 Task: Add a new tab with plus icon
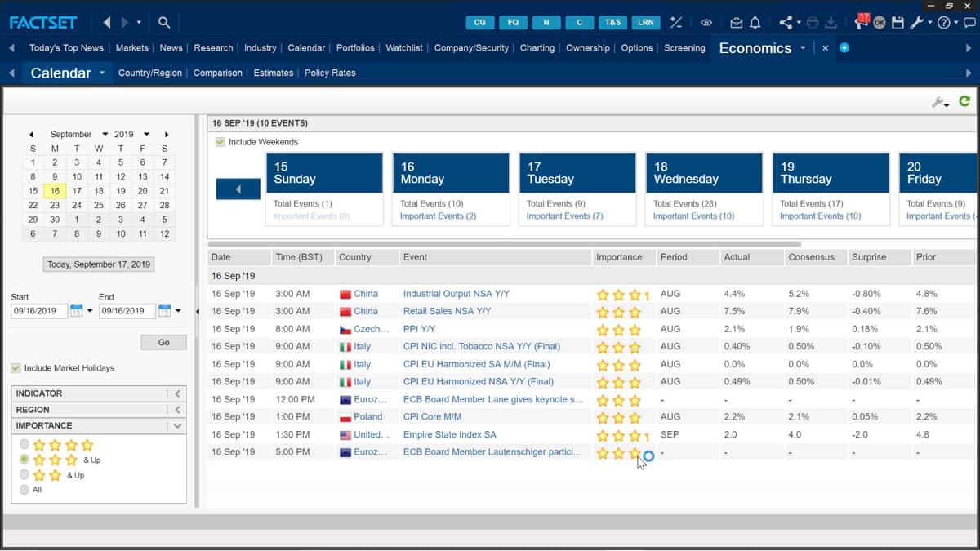pyautogui.click(x=844, y=48)
